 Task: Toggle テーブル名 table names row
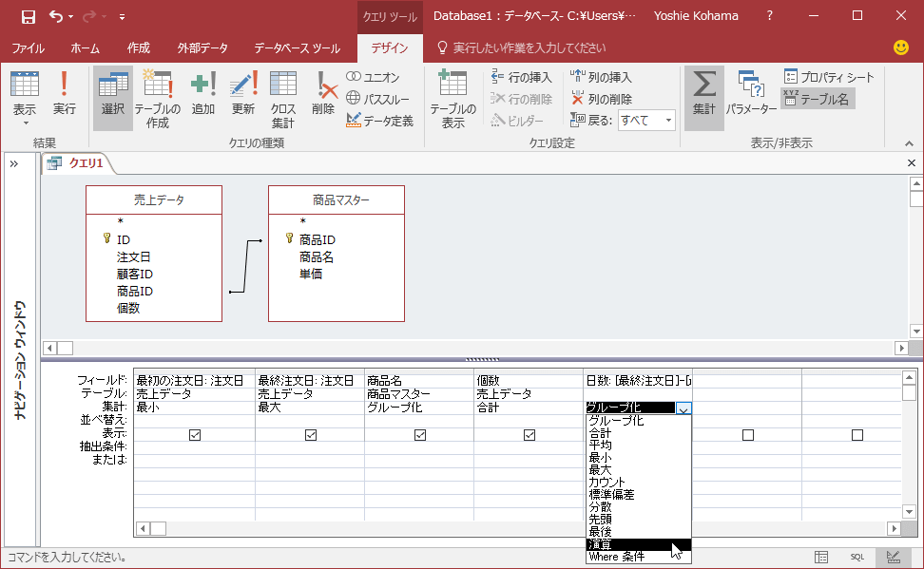(818, 99)
